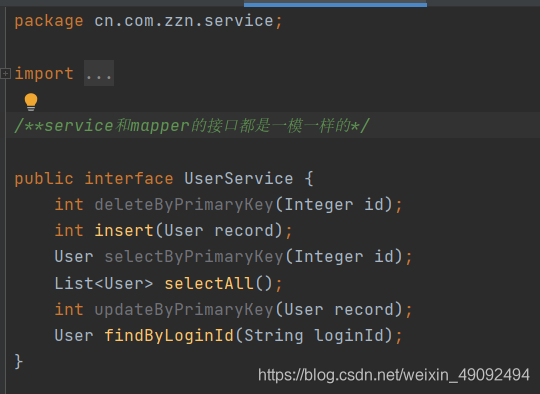The width and height of the screenshot is (540, 394).
Task: Click package name cn.com.zzn.service
Action: [x=184, y=21]
